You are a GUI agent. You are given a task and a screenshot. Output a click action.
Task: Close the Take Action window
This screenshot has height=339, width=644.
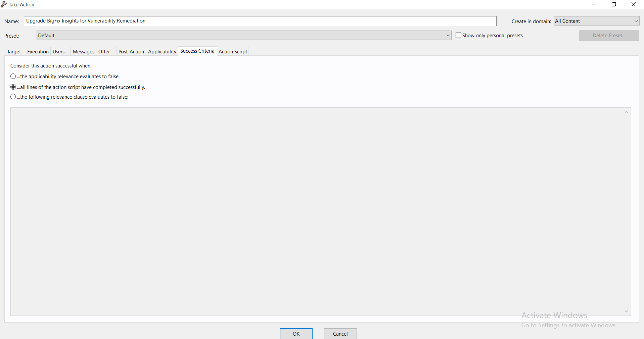pos(634,4)
